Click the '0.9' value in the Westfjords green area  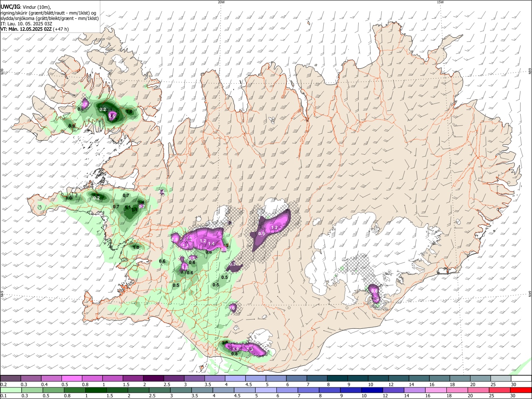[71, 126]
